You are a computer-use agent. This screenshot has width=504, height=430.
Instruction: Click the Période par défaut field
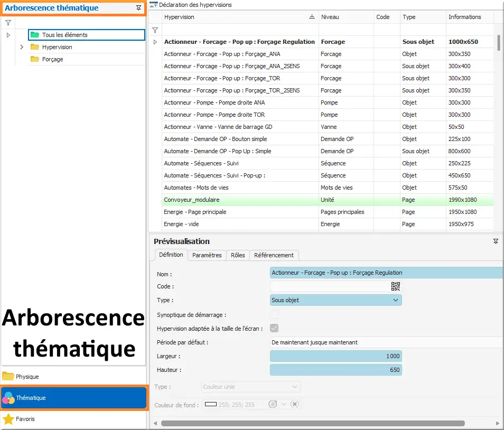(387, 342)
